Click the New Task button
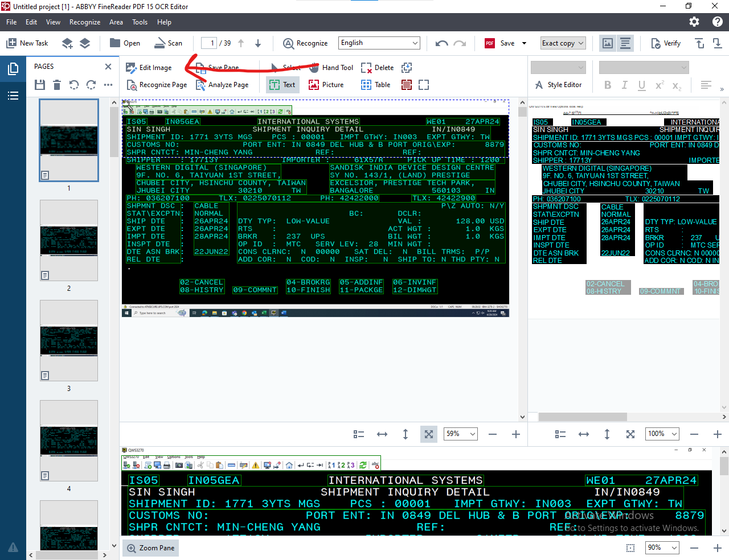The width and height of the screenshot is (729, 560). click(x=27, y=43)
